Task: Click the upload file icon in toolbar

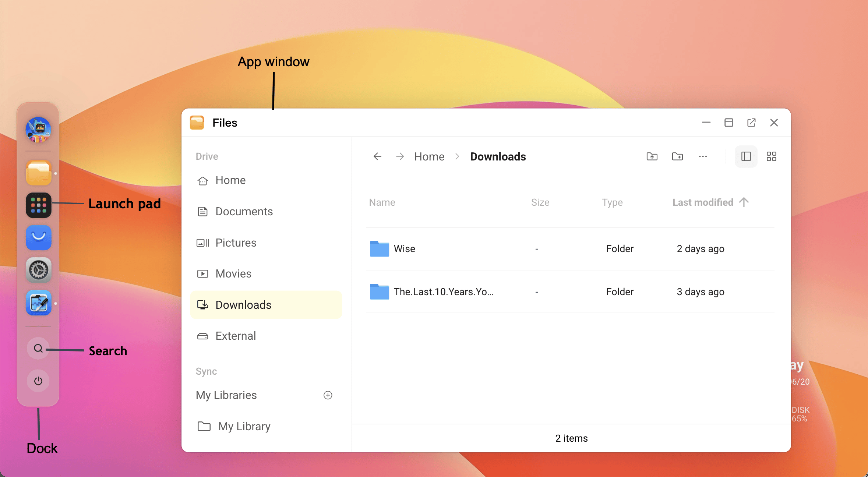Action: (652, 156)
